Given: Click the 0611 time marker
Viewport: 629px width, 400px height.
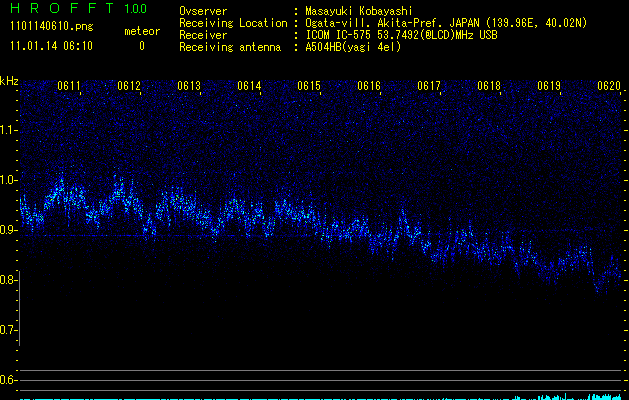Looking at the screenshot, I should 69,87.
